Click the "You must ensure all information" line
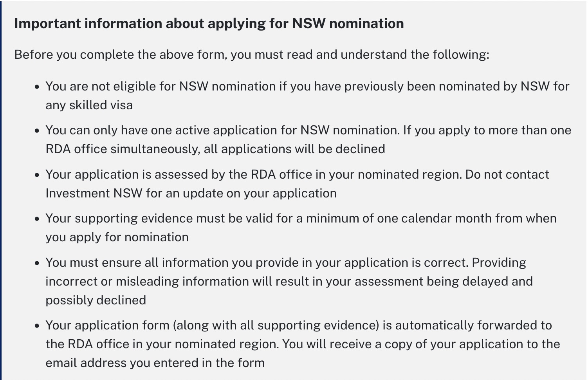This screenshot has height=380, width=588. pyautogui.click(x=285, y=262)
